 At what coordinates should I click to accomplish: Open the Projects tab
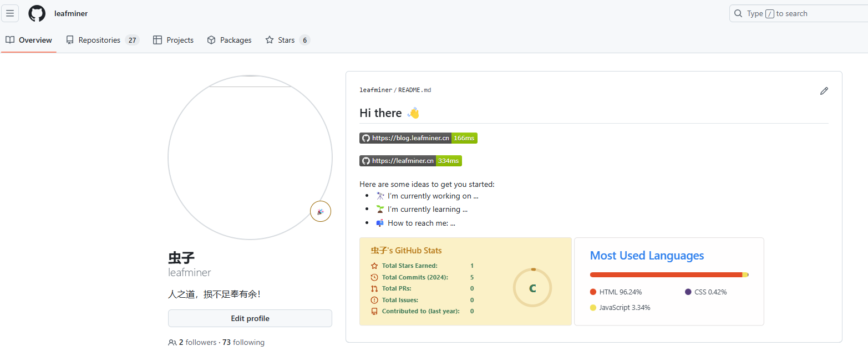[173, 40]
